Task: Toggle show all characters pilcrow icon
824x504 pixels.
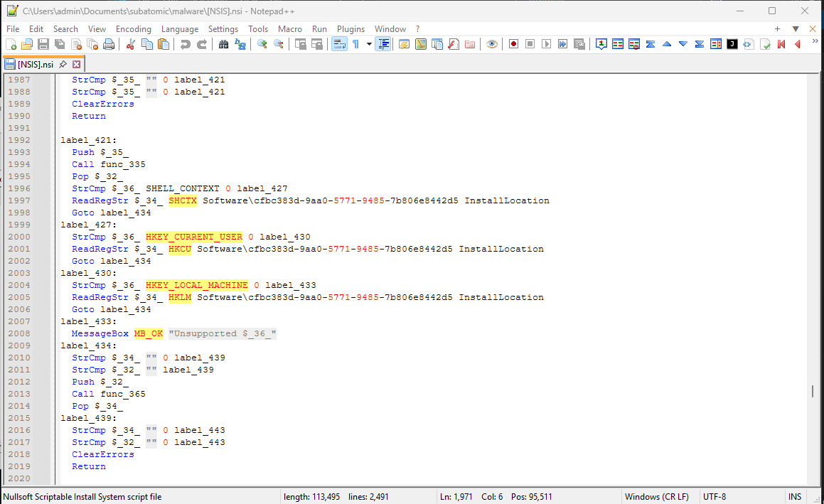Action: [x=355, y=44]
